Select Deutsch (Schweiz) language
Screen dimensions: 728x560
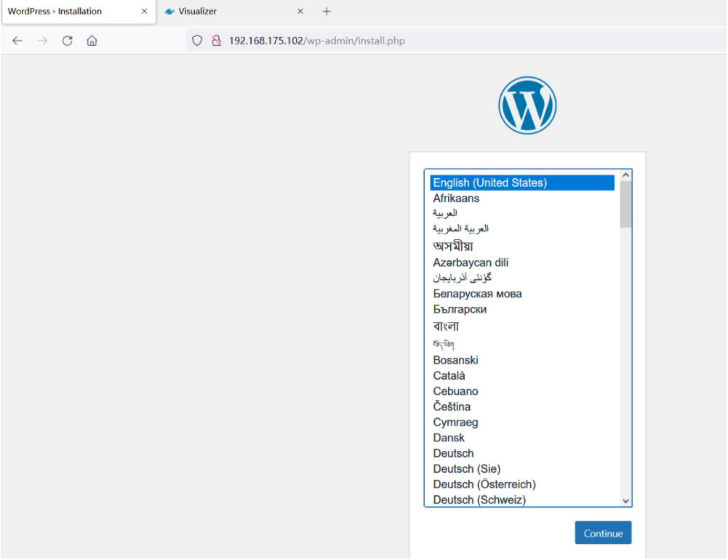(522, 500)
